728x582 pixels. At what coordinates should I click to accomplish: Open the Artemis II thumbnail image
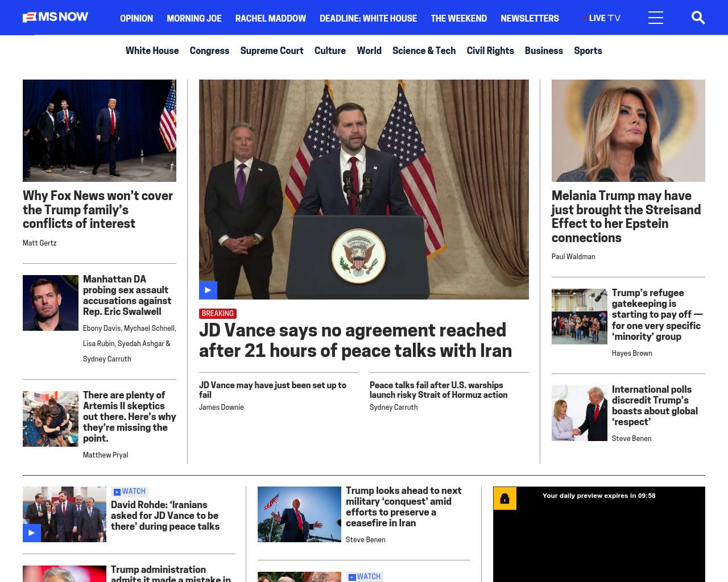(51, 419)
